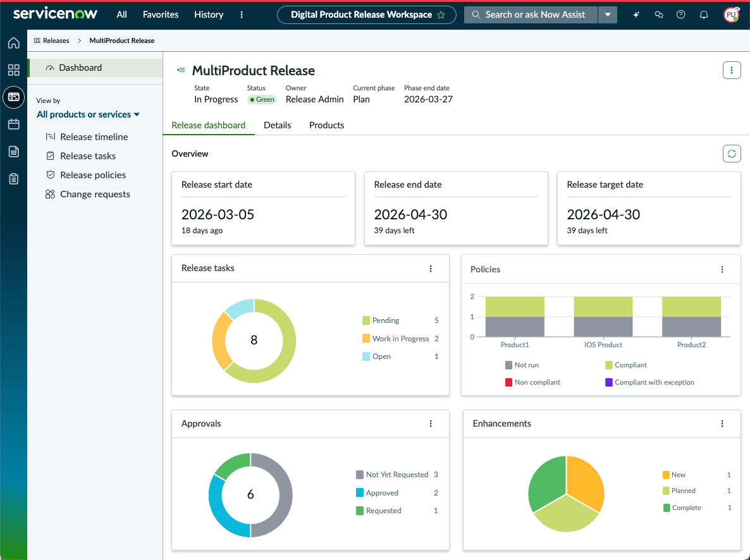Open the grid apps icon in left rail
Screen dimensions: 750x560
coord(13,70)
